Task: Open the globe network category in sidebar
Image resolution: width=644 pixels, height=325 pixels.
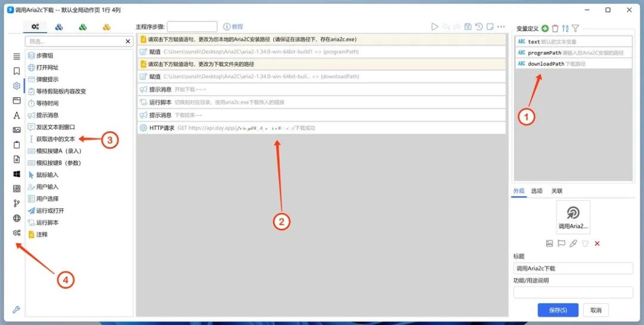Action: (x=17, y=218)
